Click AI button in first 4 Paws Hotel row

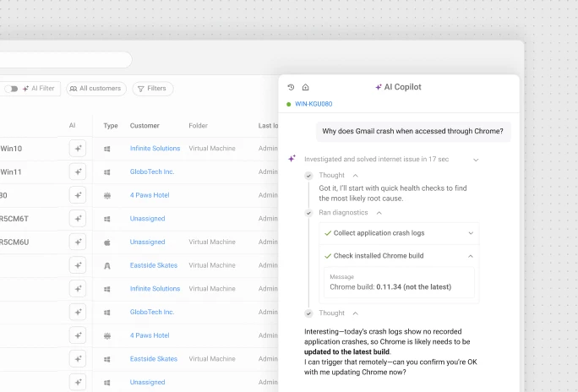coord(78,195)
